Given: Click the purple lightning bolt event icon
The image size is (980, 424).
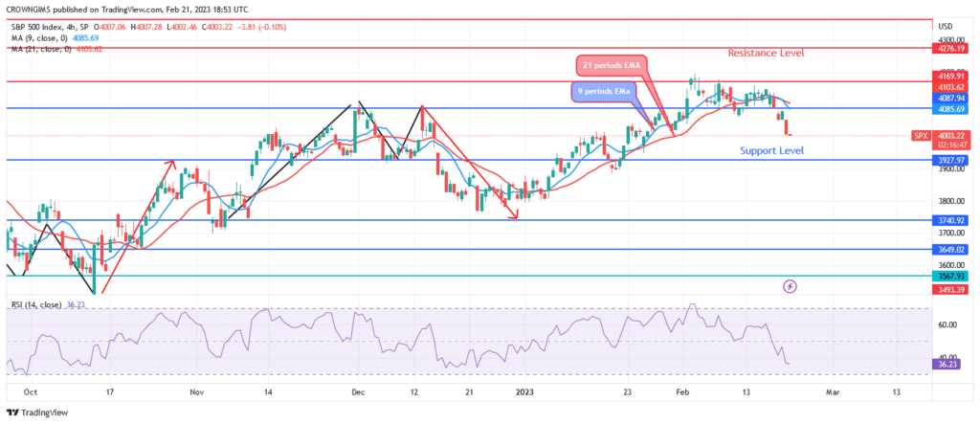Looking at the screenshot, I should (791, 287).
